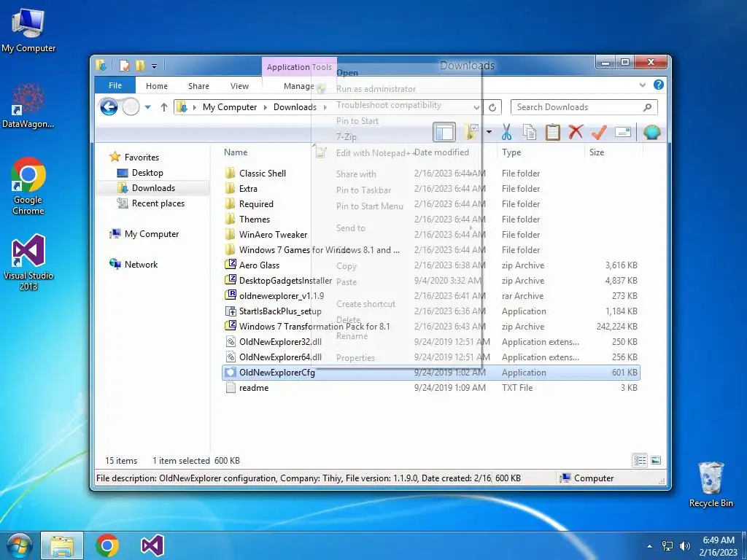Switch to large icons view in status bar

[656, 460]
